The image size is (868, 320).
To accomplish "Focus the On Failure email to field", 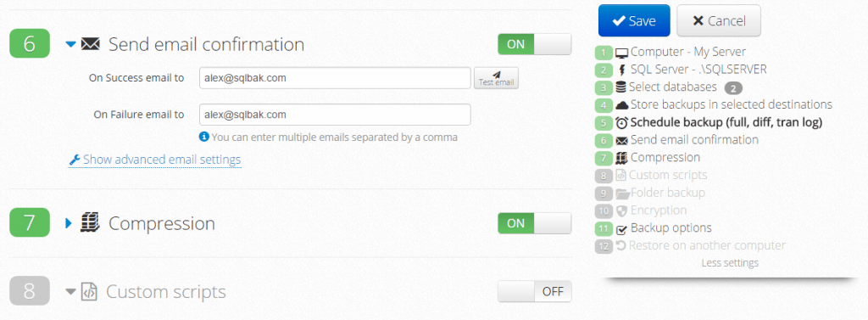I will (335, 115).
